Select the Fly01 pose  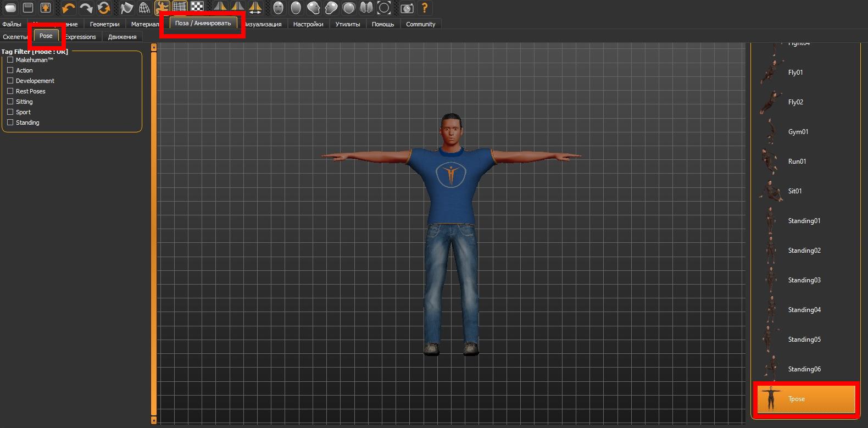pos(805,73)
